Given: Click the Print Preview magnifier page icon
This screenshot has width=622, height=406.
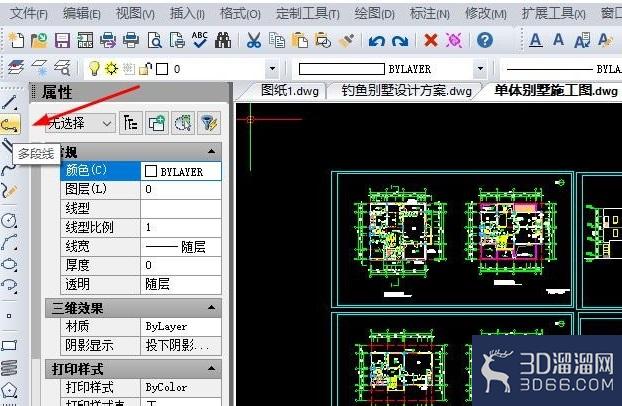Looking at the screenshot, I should (x=154, y=40).
